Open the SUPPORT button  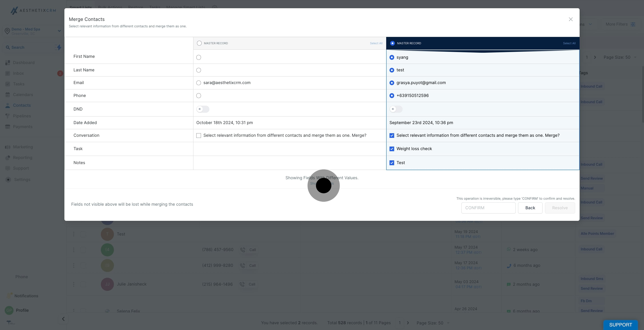pyautogui.click(x=620, y=325)
